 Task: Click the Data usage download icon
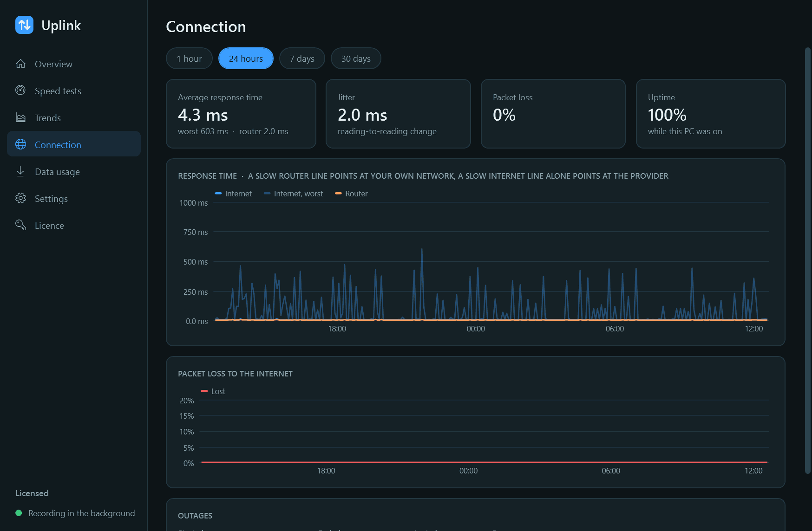(x=20, y=171)
